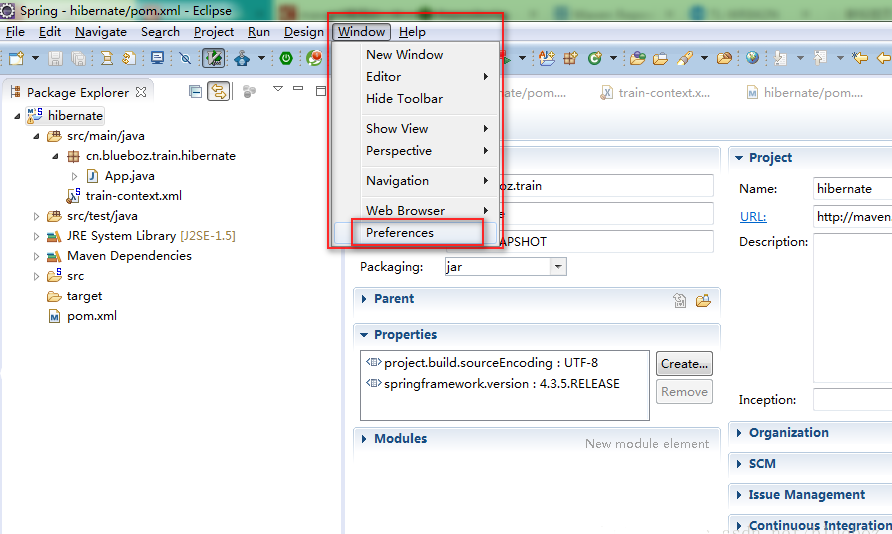Open the File menu

tap(15, 32)
